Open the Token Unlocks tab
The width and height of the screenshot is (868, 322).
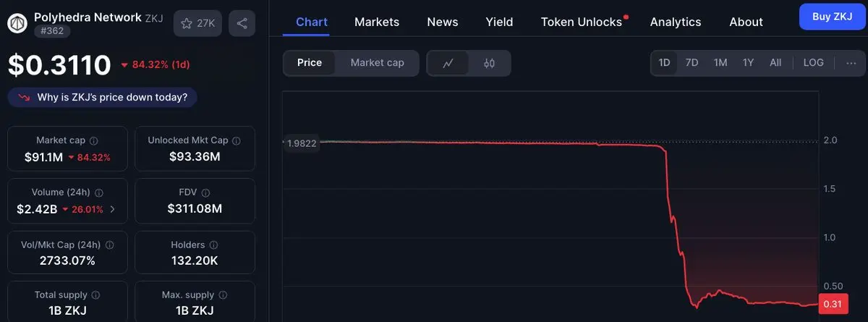[581, 22]
